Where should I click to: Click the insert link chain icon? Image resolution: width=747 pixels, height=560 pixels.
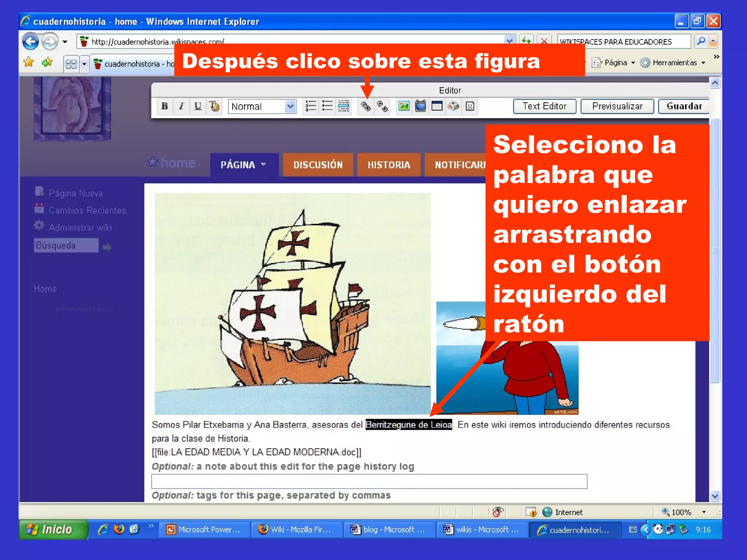coord(366,106)
